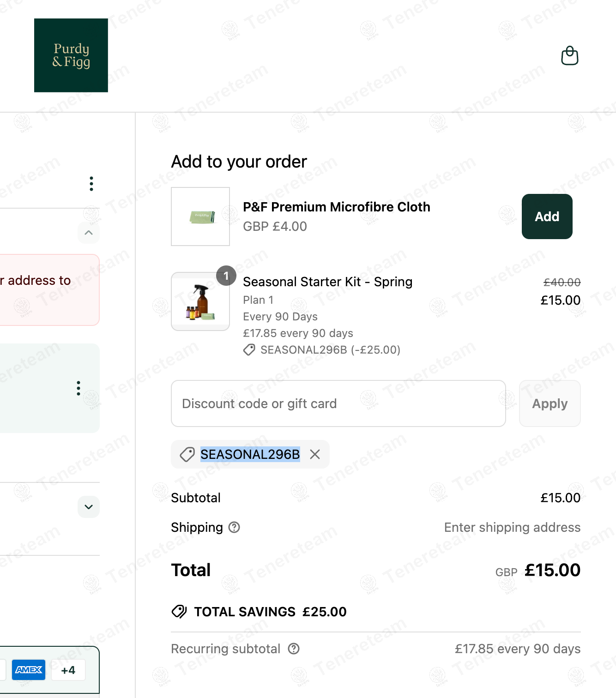This screenshot has height=698, width=616.
Task: Click the quantity badge on Starter Kit
Action: [226, 276]
